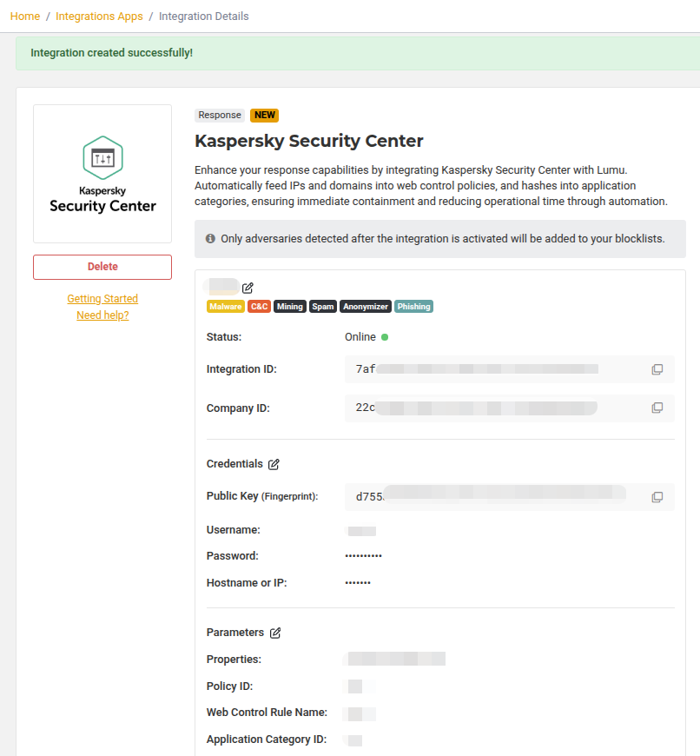700x756 pixels.
Task: Edit the Parameters section
Action: [x=275, y=633]
